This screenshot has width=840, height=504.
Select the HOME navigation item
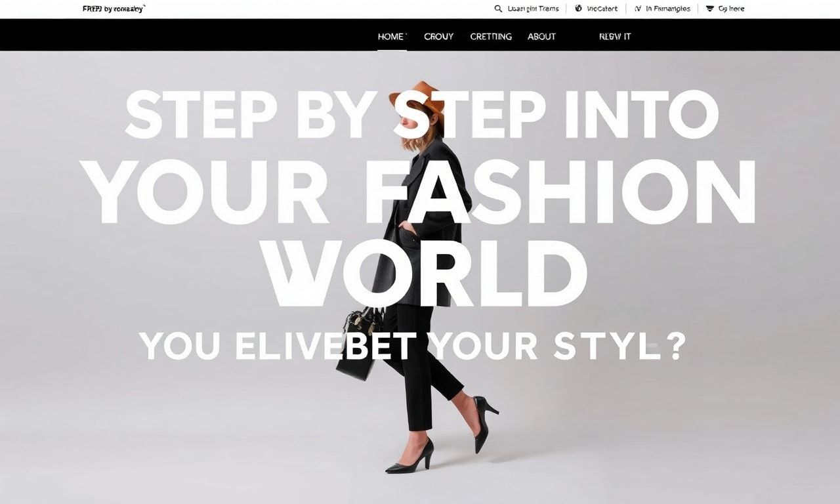tap(392, 37)
